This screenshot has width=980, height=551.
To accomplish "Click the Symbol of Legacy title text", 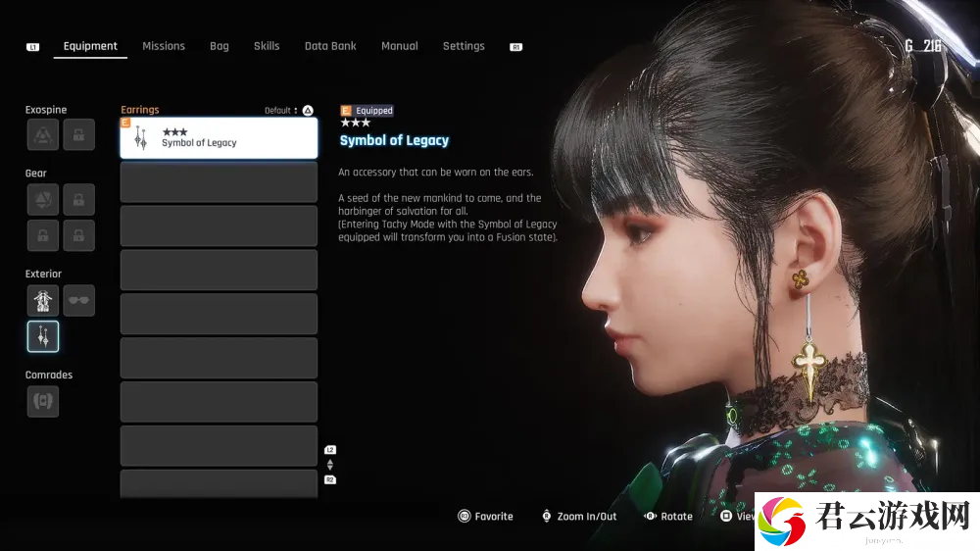I will click(x=394, y=140).
